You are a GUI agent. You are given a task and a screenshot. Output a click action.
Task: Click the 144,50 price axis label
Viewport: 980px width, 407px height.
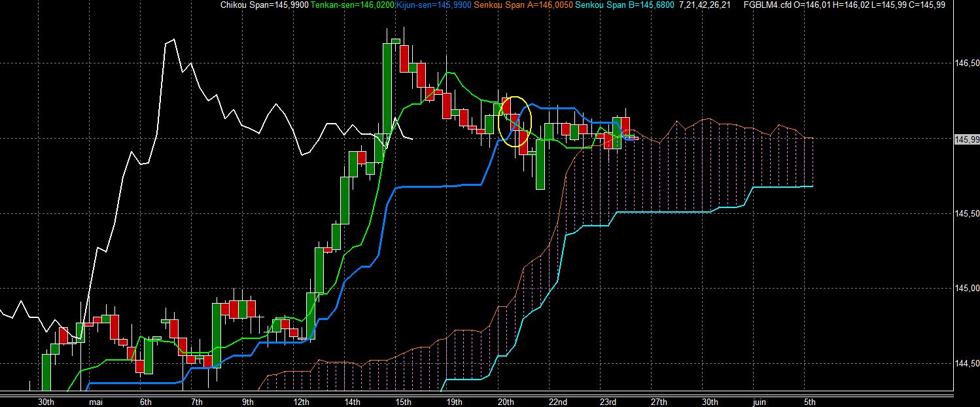[967, 364]
